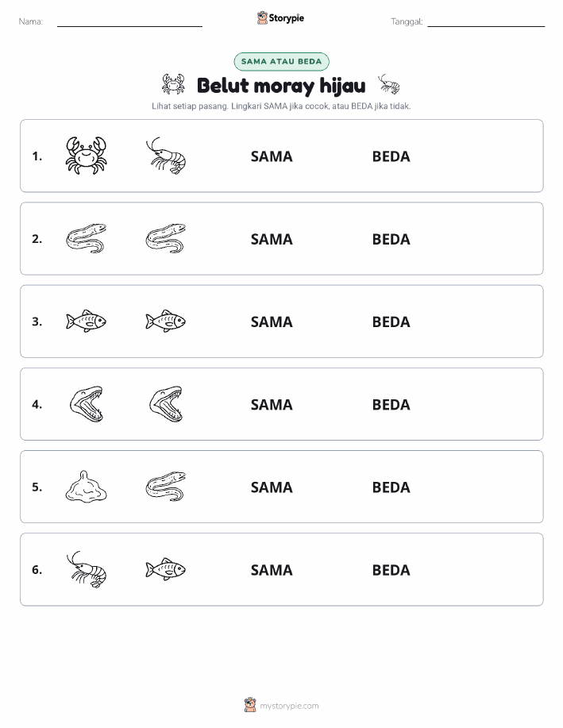Viewport: 563px width, 728px height.
Task: Click the Storypie logo at top
Action: point(280,18)
